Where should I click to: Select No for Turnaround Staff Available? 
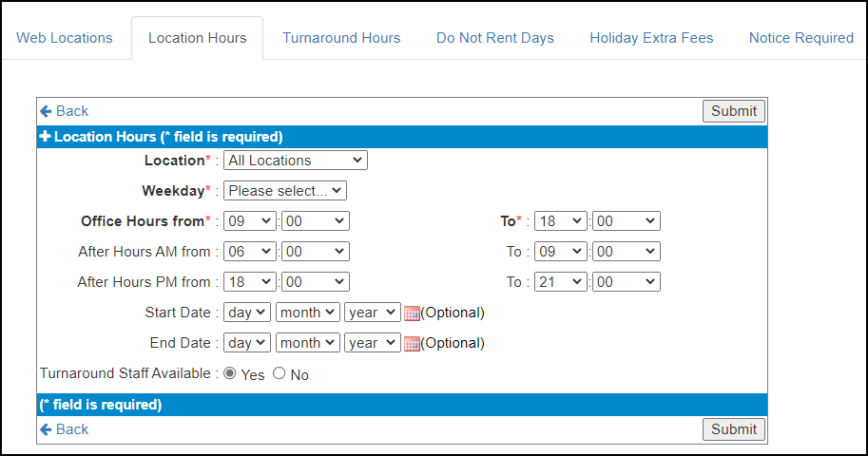click(280, 374)
